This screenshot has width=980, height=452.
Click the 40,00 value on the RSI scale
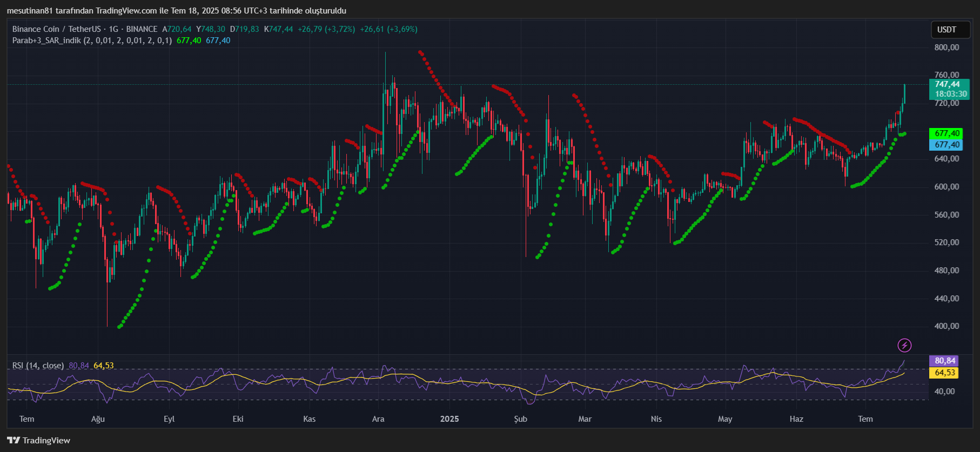pyautogui.click(x=944, y=392)
